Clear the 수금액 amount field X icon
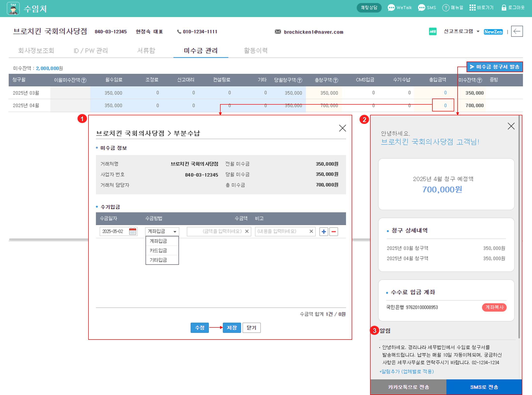Screen dimensions: 532x395 pos(247,231)
